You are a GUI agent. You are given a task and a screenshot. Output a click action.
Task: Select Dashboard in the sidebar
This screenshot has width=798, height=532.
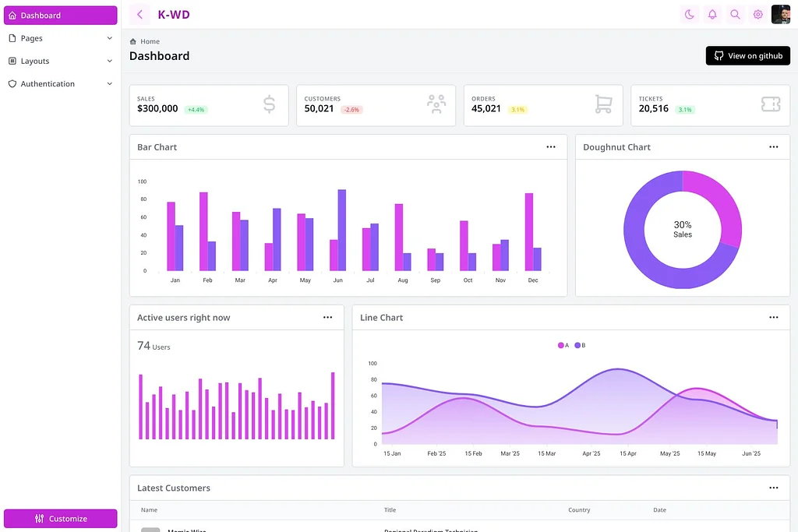click(61, 16)
